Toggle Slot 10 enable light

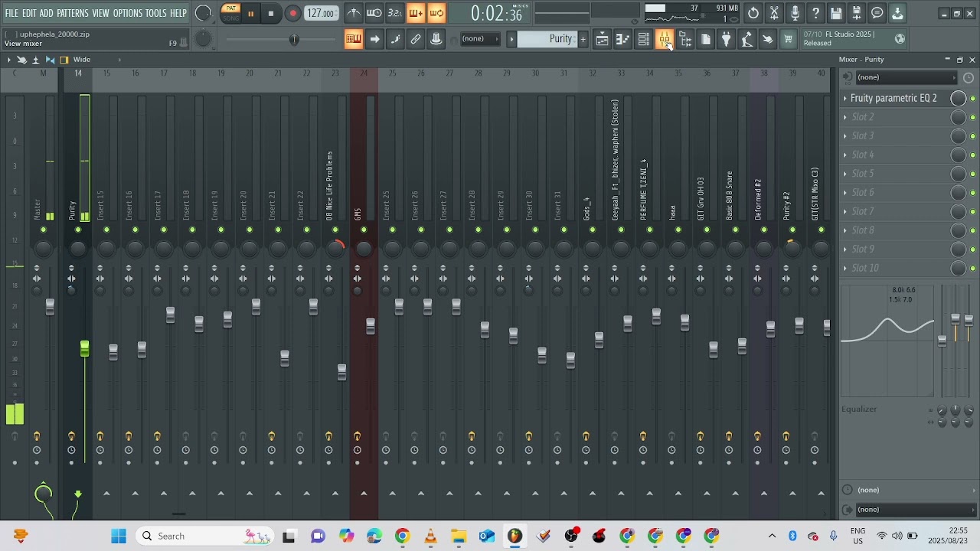pyautogui.click(x=972, y=268)
